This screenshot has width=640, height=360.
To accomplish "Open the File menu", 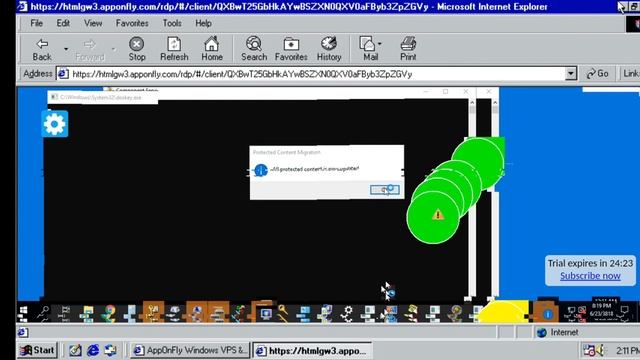I will pos(36,23).
